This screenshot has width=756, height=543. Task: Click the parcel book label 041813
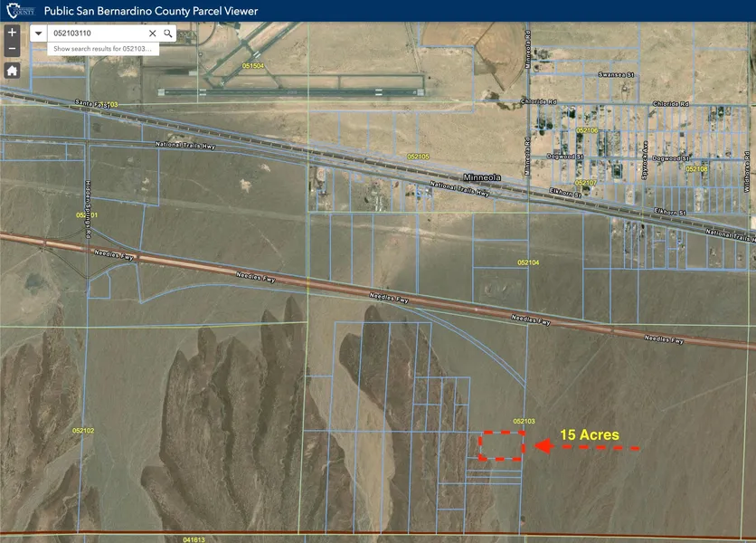point(194,539)
